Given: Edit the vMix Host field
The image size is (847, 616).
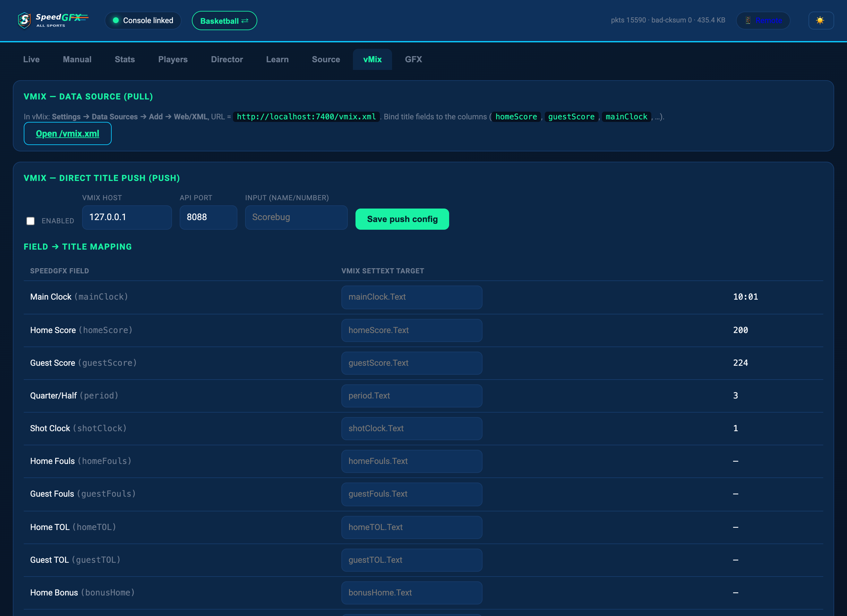Looking at the screenshot, I should (127, 218).
